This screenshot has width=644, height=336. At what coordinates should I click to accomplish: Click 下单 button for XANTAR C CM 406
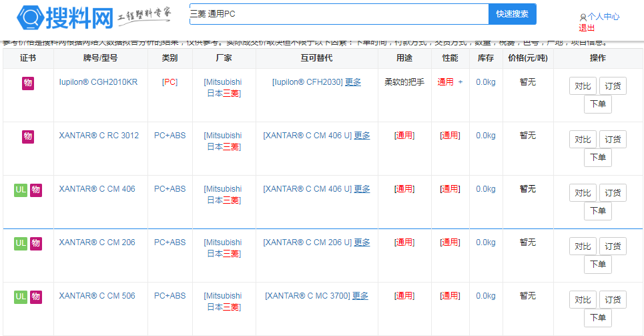point(597,211)
